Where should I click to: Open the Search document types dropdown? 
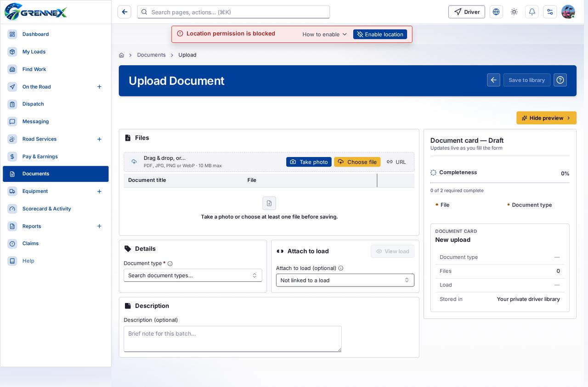tap(193, 275)
